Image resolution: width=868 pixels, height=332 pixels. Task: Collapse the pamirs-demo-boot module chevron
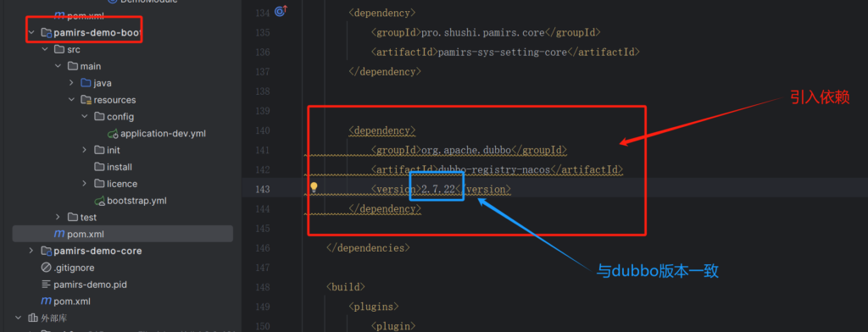point(31,33)
